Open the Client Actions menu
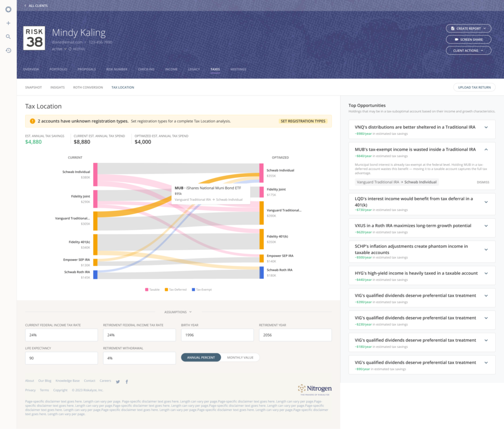504x429 pixels. coord(469,51)
